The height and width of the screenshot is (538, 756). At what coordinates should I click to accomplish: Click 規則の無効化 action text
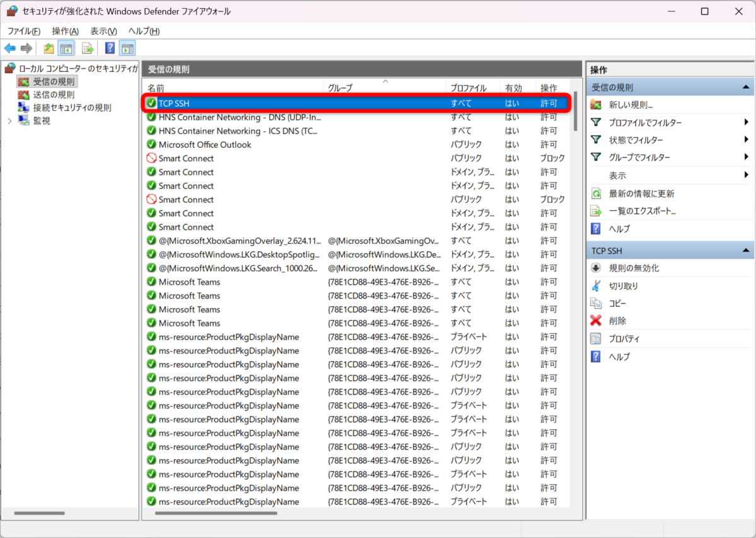click(634, 268)
